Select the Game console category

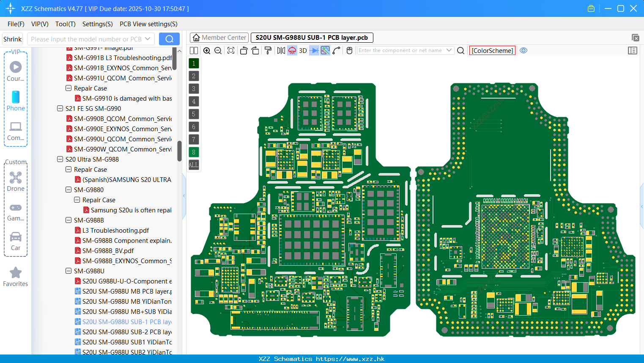(x=16, y=212)
